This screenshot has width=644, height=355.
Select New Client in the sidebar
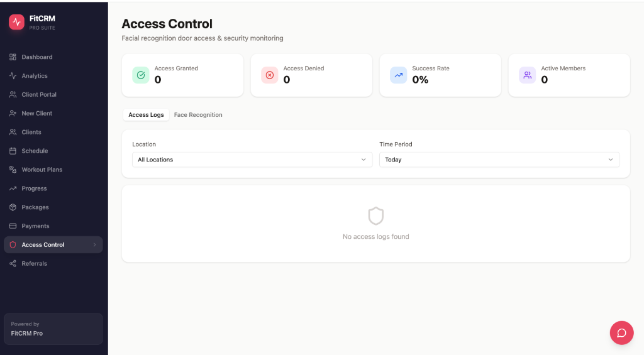click(x=53, y=113)
